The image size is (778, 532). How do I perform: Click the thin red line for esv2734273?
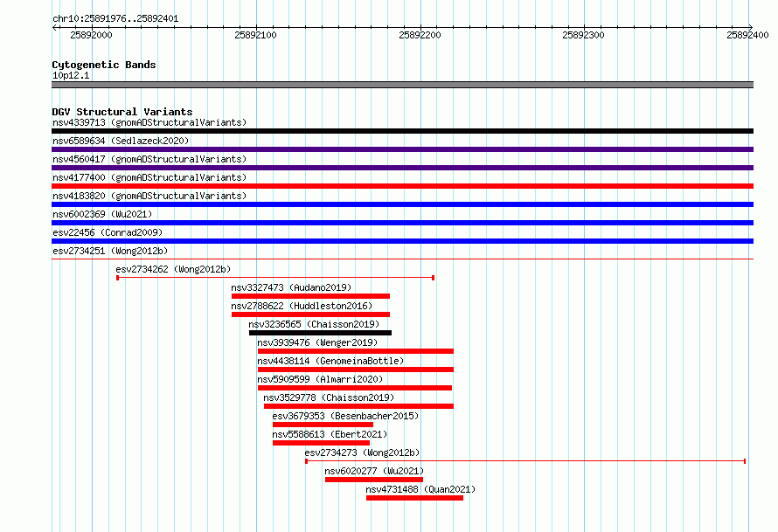pos(525,461)
